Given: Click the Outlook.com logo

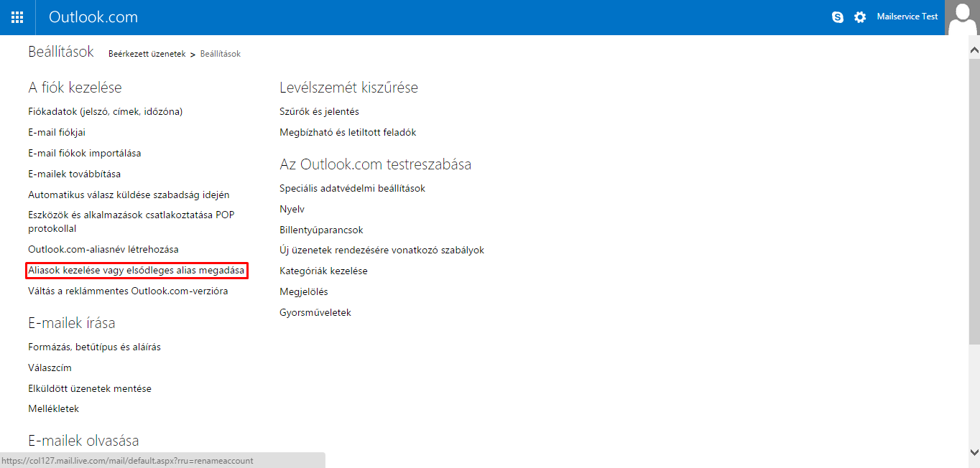Looking at the screenshot, I should 93,17.
